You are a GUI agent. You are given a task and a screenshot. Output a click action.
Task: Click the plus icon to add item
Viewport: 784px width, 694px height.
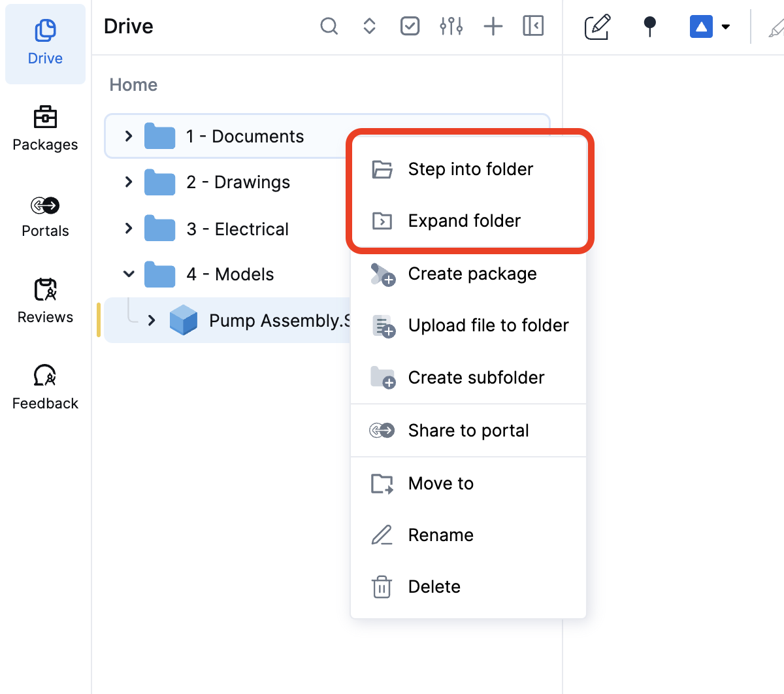(493, 26)
